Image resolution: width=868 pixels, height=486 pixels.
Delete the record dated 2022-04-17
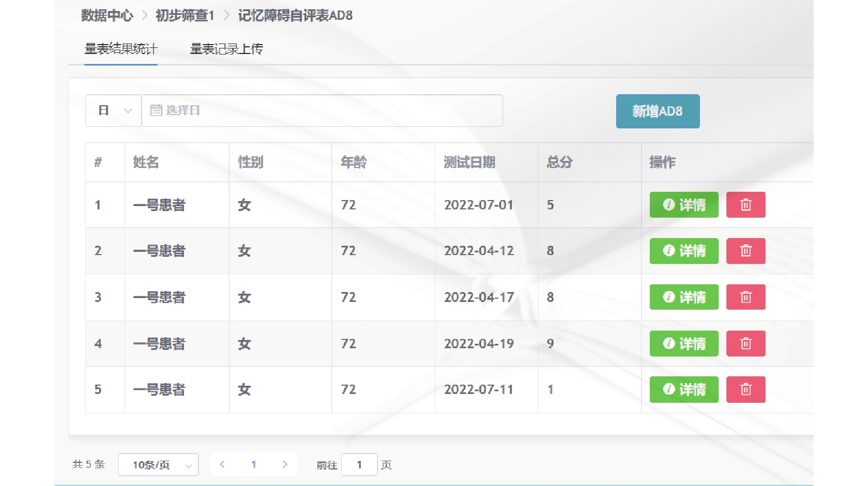point(746,297)
